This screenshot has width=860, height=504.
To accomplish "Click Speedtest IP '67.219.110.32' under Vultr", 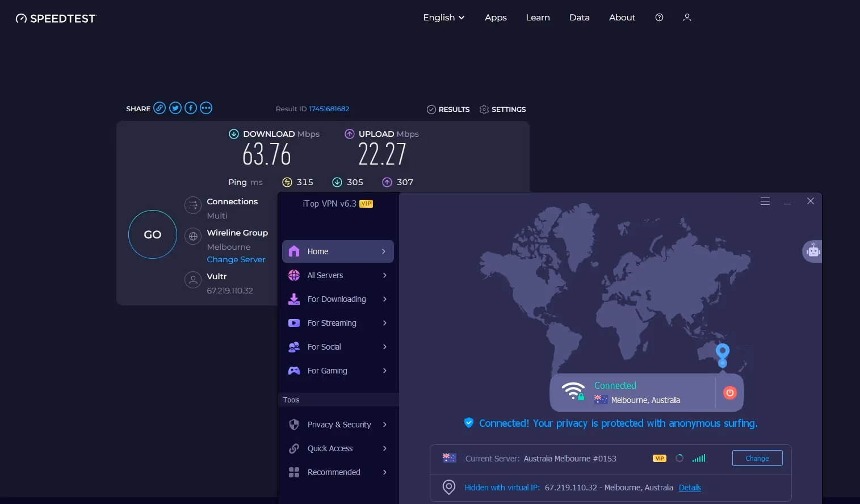I will click(230, 291).
